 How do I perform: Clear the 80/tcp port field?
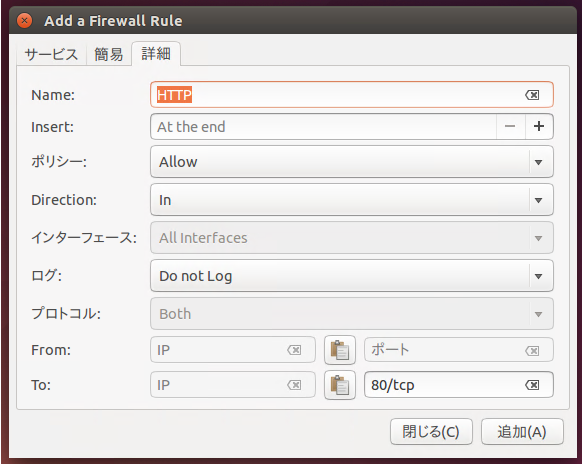[x=532, y=385]
